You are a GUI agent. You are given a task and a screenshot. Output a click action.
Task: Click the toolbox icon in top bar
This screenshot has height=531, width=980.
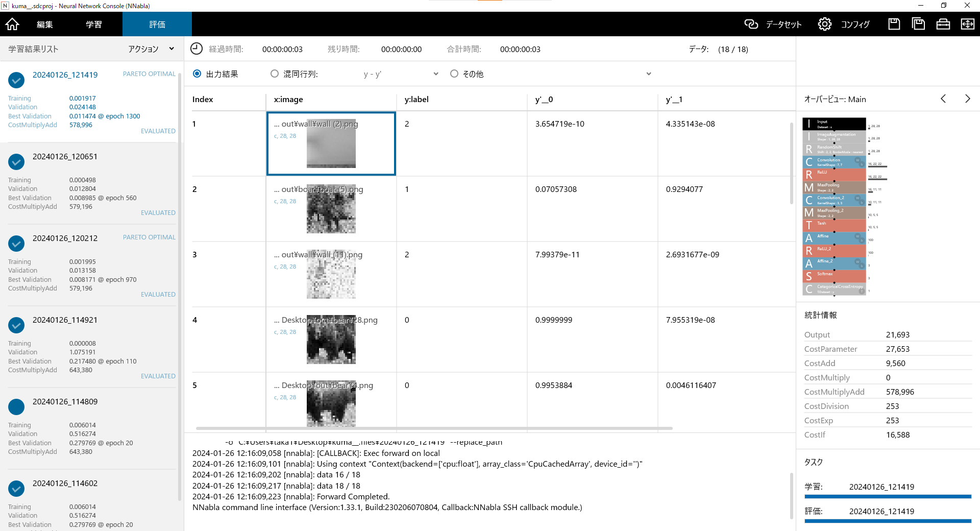pos(943,24)
